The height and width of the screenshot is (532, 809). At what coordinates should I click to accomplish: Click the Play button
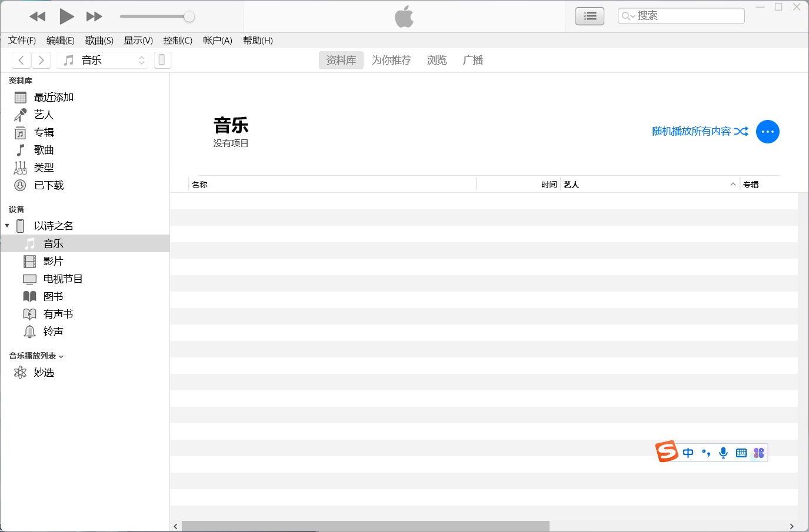[x=66, y=16]
